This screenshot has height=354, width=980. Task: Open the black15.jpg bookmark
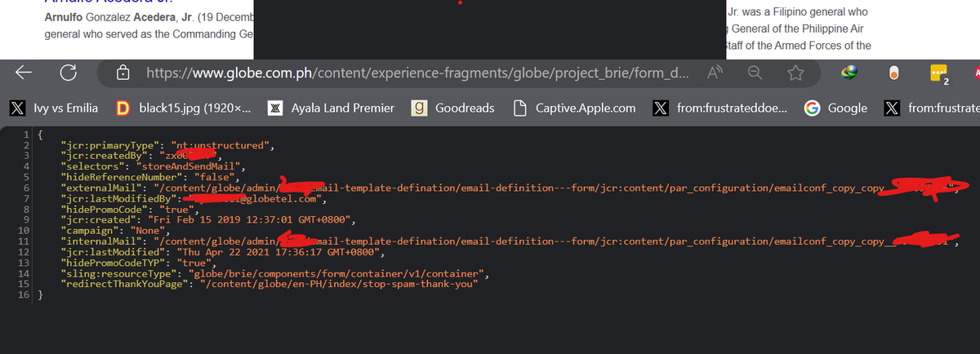click(184, 108)
